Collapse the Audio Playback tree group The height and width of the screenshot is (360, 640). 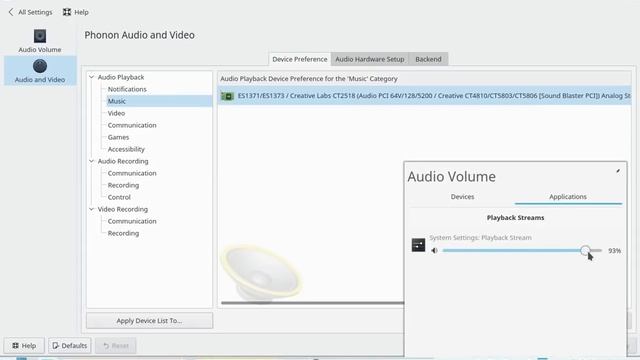pyautogui.click(x=92, y=77)
